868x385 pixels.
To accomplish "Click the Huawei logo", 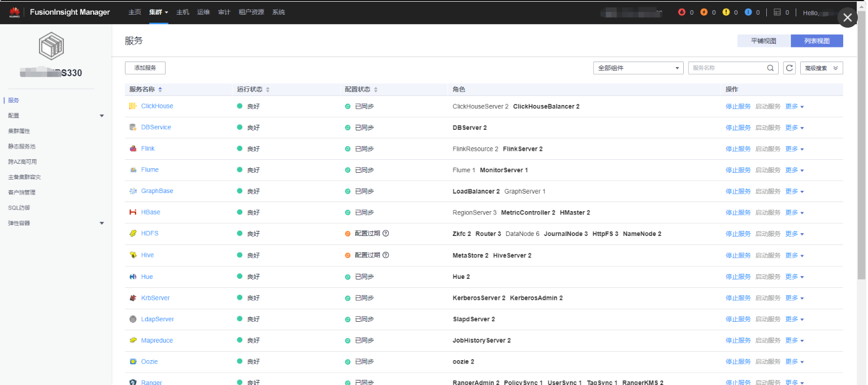I will tap(15, 12).
